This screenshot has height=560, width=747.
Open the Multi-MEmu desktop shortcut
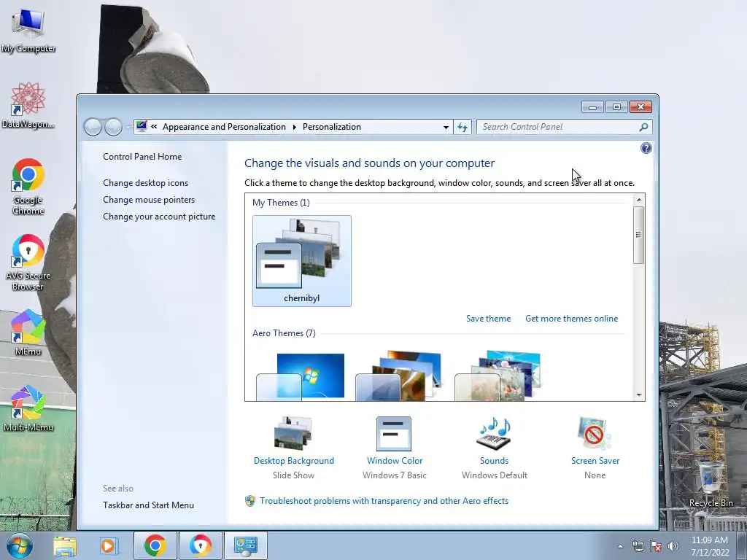click(28, 408)
